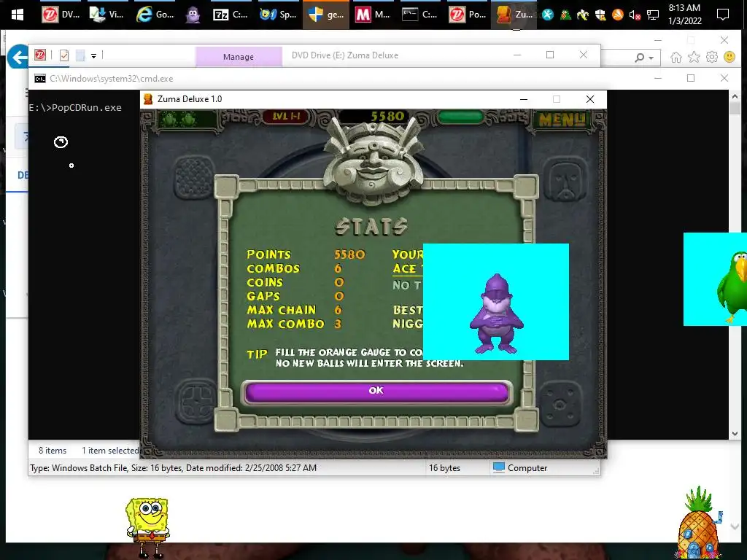
Task: Open the Manage tab in Explorer ribbon
Action: coord(239,57)
